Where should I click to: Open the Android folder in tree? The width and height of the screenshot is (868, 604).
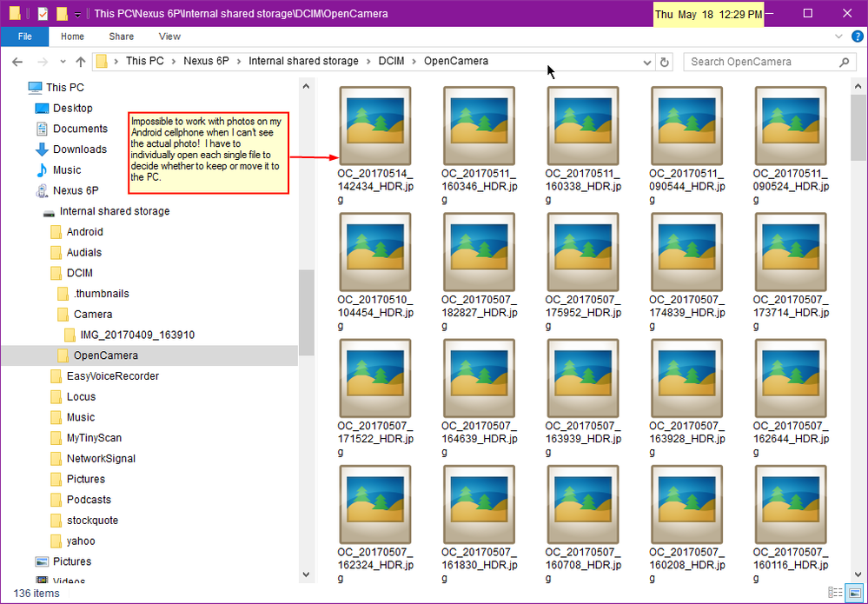coord(84,231)
